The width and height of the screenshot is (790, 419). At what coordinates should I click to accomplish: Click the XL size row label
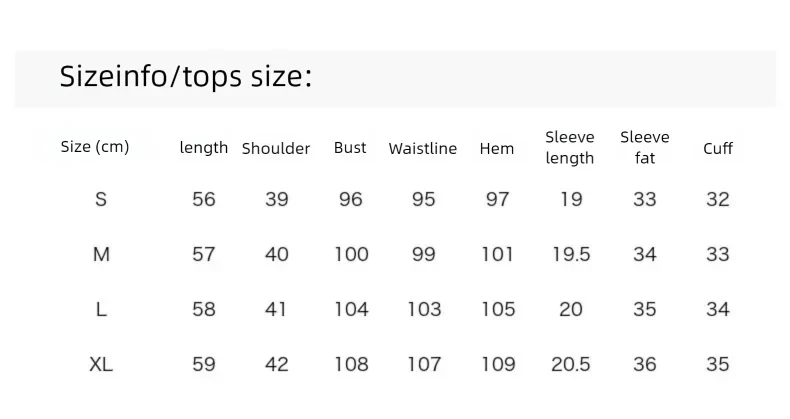101,364
